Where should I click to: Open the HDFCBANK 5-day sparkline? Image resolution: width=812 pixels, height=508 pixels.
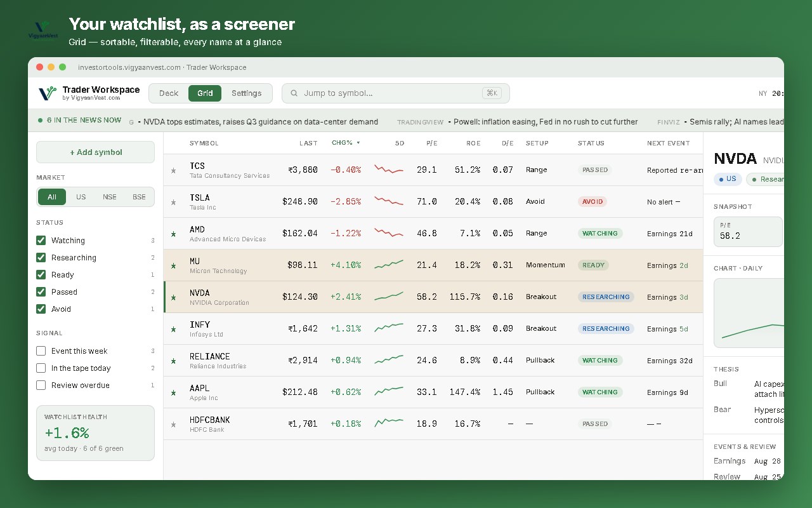pos(389,423)
